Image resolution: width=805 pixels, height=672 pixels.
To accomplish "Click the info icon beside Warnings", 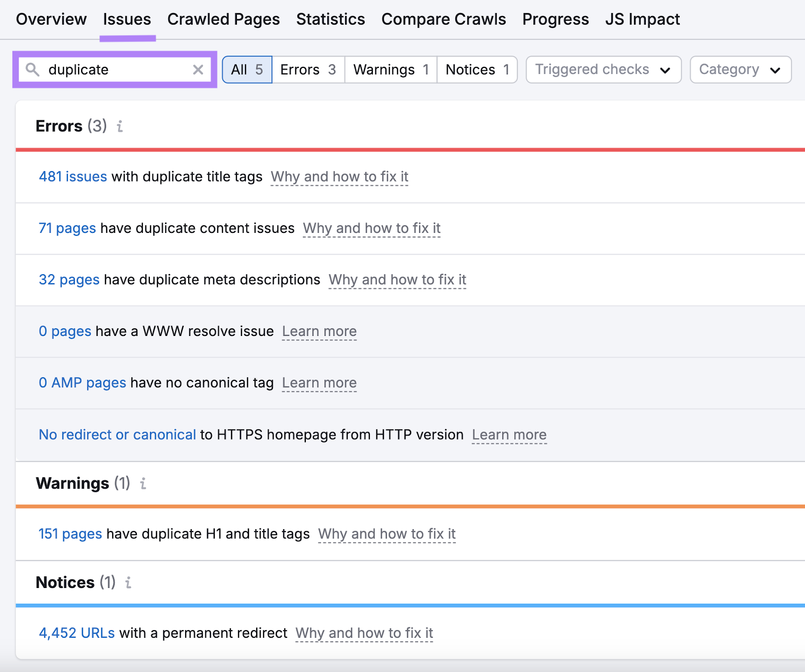I will 143,483.
